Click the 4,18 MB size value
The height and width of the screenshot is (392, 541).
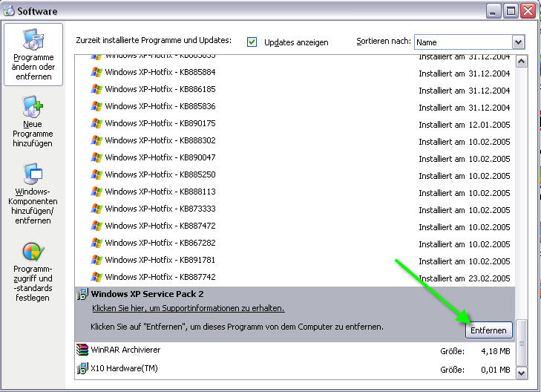coord(496,351)
